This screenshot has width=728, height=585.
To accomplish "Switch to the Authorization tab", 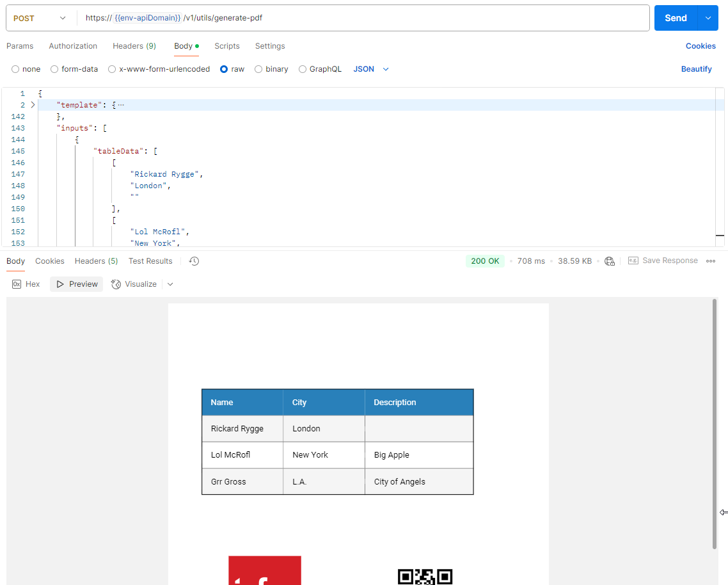I will pos(73,46).
